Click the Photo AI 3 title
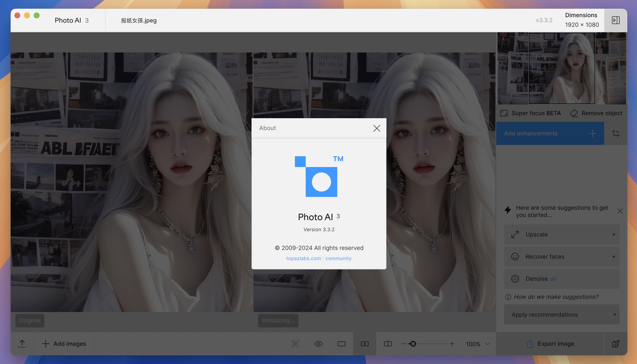Image resolution: width=637 pixels, height=364 pixels. pos(72,20)
